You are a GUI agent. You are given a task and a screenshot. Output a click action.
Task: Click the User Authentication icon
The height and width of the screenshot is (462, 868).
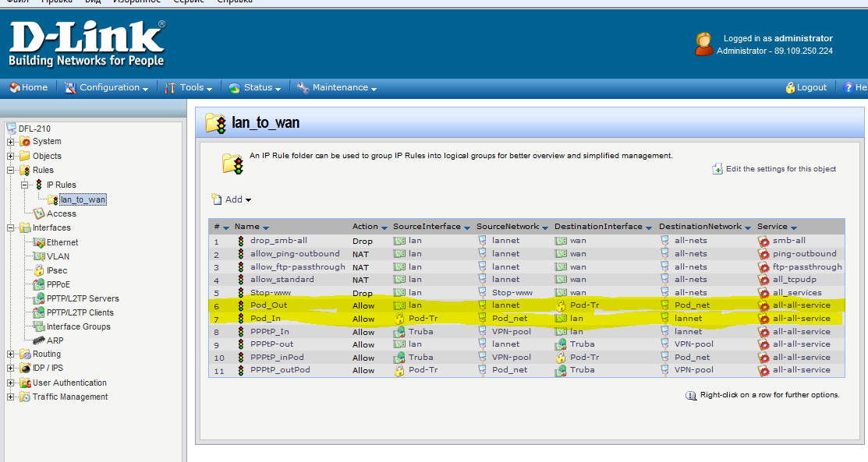coord(25,383)
